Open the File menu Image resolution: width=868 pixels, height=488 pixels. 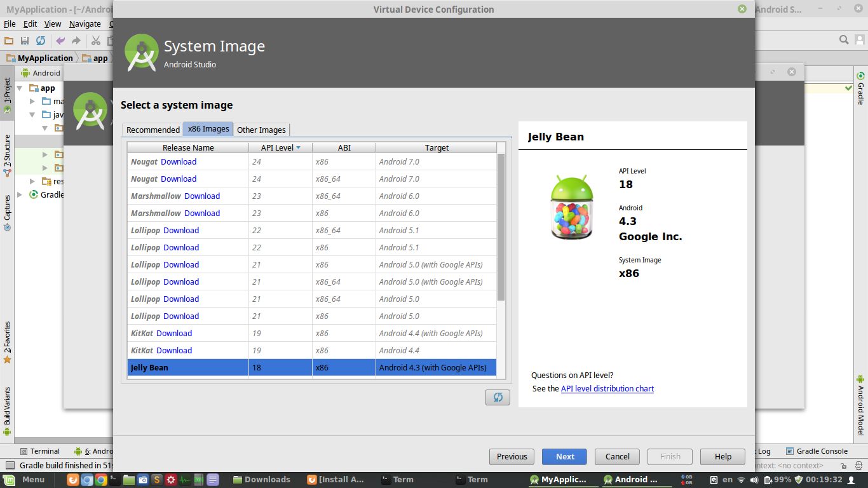point(10,24)
